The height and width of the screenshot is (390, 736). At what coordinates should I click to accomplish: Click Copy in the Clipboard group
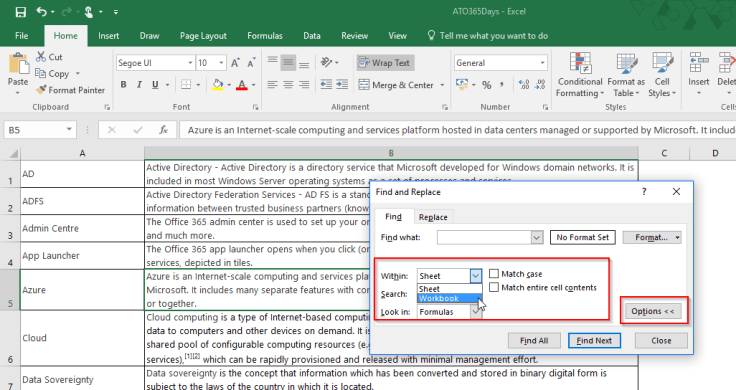coord(53,74)
